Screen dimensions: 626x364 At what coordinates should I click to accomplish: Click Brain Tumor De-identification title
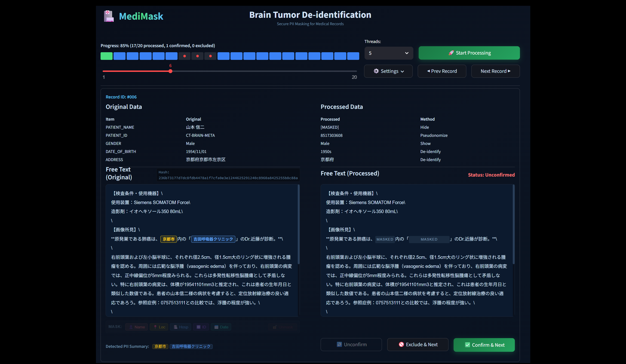point(310,15)
